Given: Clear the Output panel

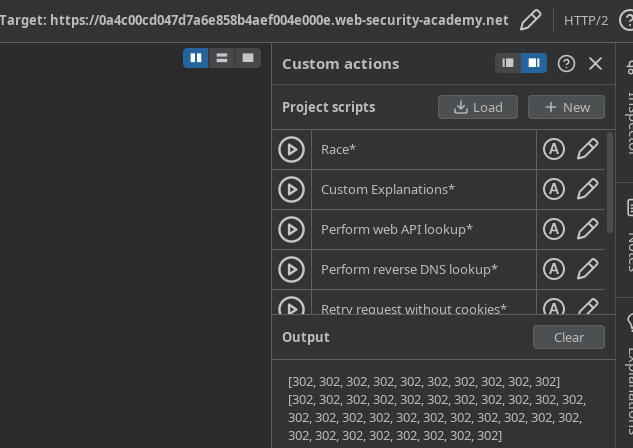Looking at the screenshot, I should point(568,337).
